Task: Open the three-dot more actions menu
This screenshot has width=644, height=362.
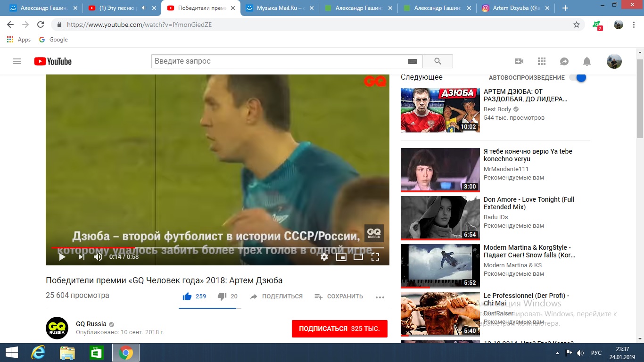Action: (x=380, y=297)
